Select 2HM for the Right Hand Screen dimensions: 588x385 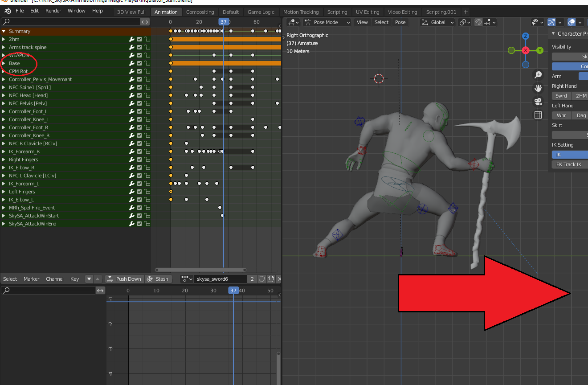click(580, 96)
